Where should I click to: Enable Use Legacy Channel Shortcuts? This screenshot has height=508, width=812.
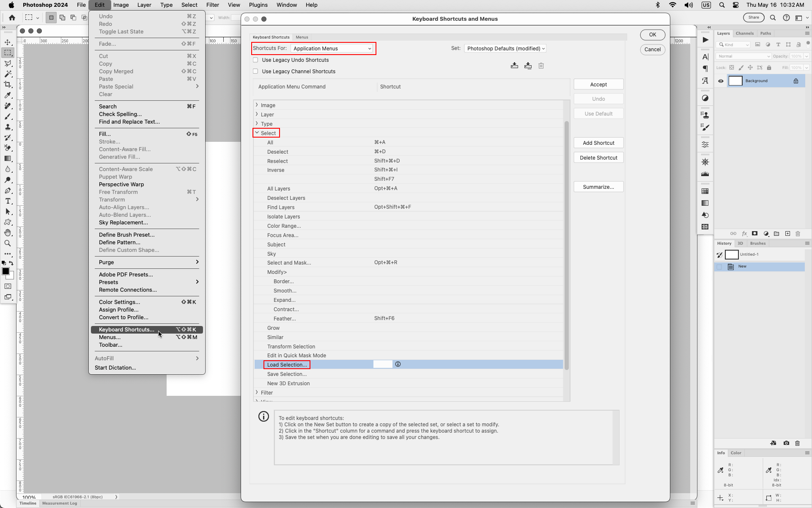255,71
